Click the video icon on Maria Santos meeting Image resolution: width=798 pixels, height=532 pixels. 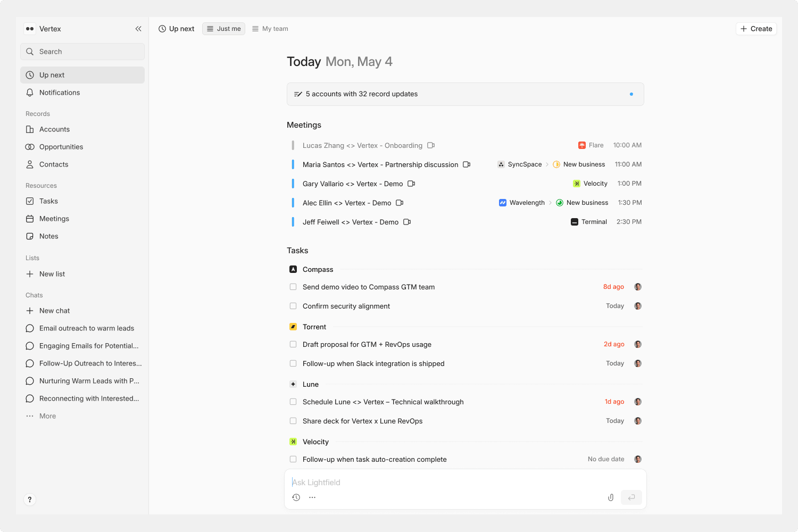click(467, 164)
